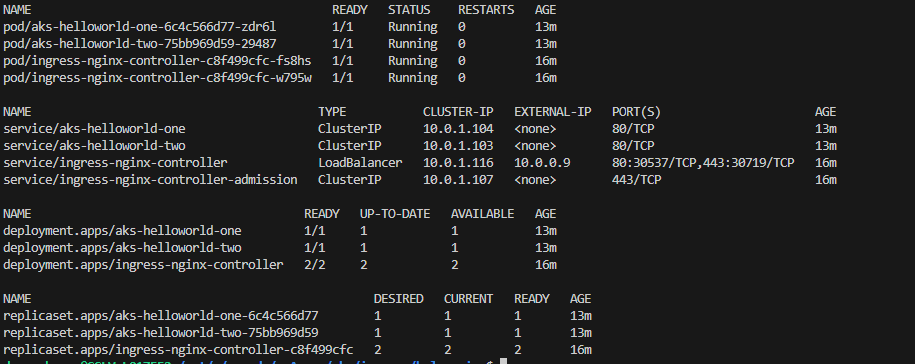This screenshot has height=364, width=915.
Task: Click service/aks-helloworld-one name
Action: point(94,128)
